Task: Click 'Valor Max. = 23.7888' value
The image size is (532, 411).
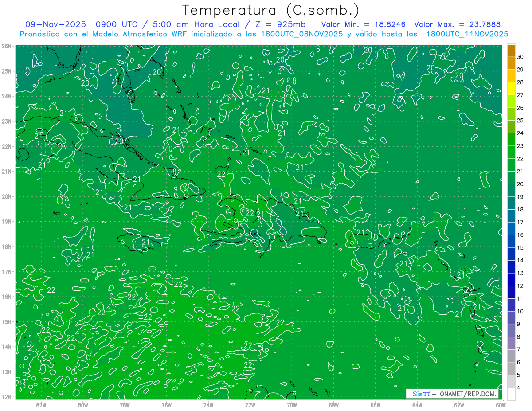Action: [x=457, y=25]
